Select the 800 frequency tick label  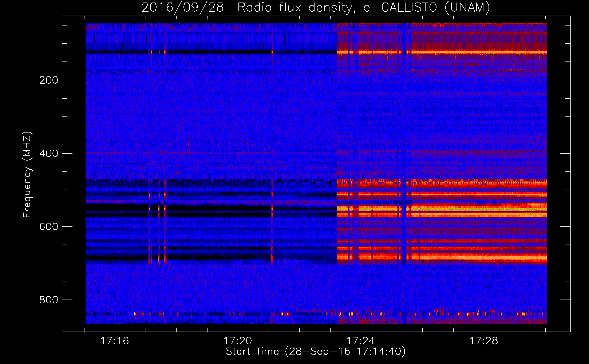49,300
